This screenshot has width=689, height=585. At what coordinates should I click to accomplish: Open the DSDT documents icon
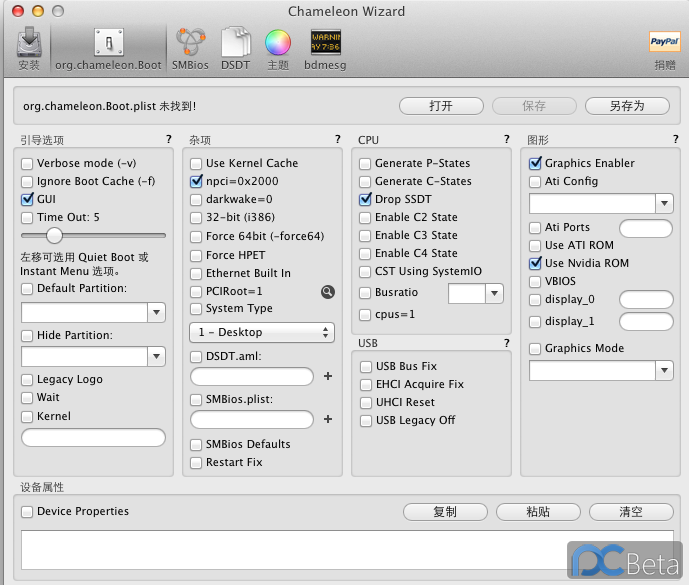click(x=235, y=43)
